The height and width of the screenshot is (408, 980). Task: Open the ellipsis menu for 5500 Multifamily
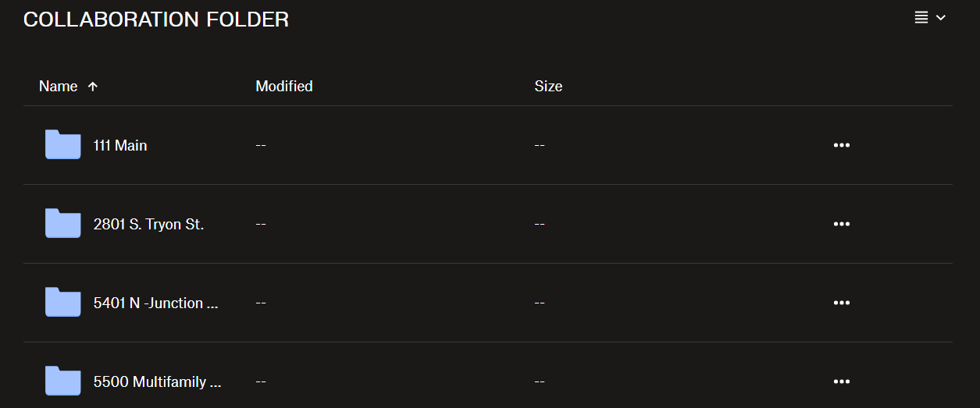click(841, 381)
